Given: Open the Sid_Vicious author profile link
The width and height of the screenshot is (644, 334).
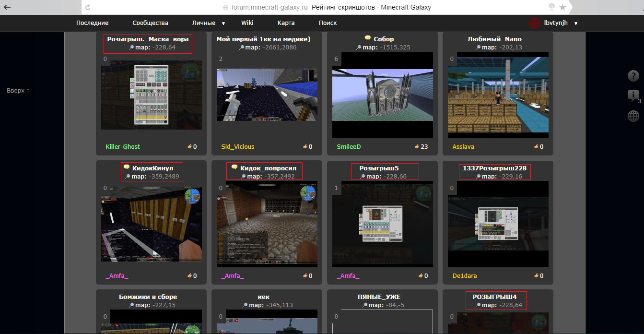Looking at the screenshot, I should (x=238, y=146).
